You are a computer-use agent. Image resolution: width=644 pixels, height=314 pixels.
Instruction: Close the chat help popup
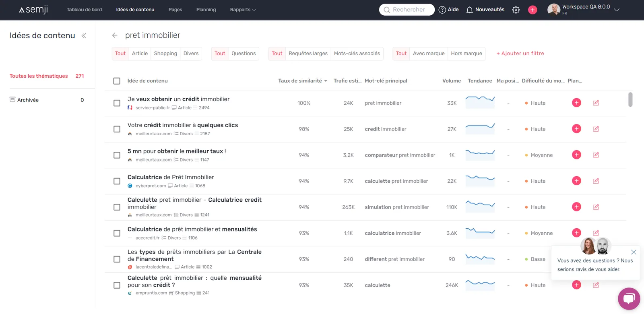(x=634, y=252)
